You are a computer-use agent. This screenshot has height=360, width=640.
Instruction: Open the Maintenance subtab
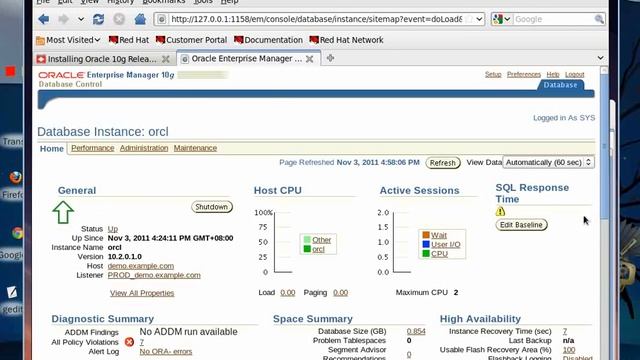(195, 148)
